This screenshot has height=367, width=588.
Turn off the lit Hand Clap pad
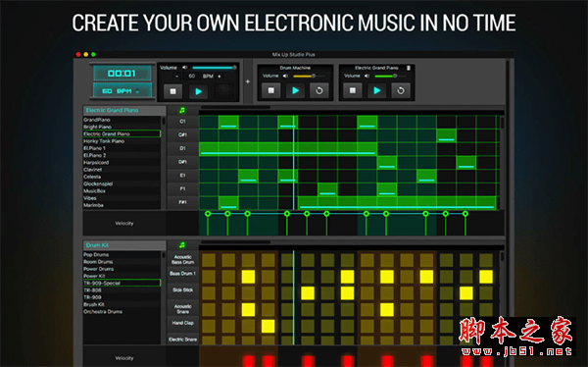[268, 326]
